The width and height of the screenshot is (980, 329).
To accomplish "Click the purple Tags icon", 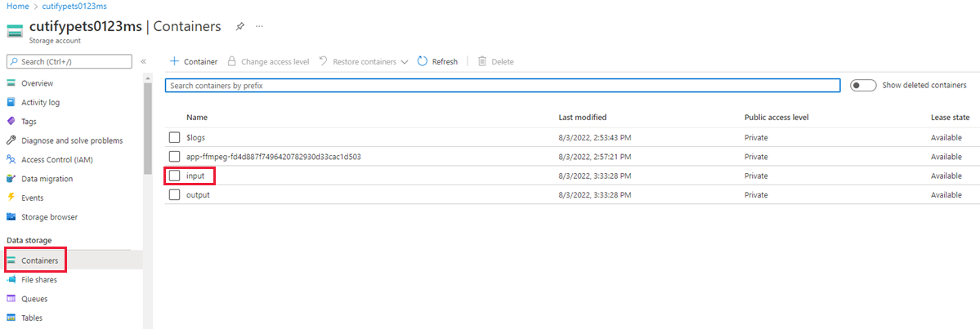I will coord(11,122).
